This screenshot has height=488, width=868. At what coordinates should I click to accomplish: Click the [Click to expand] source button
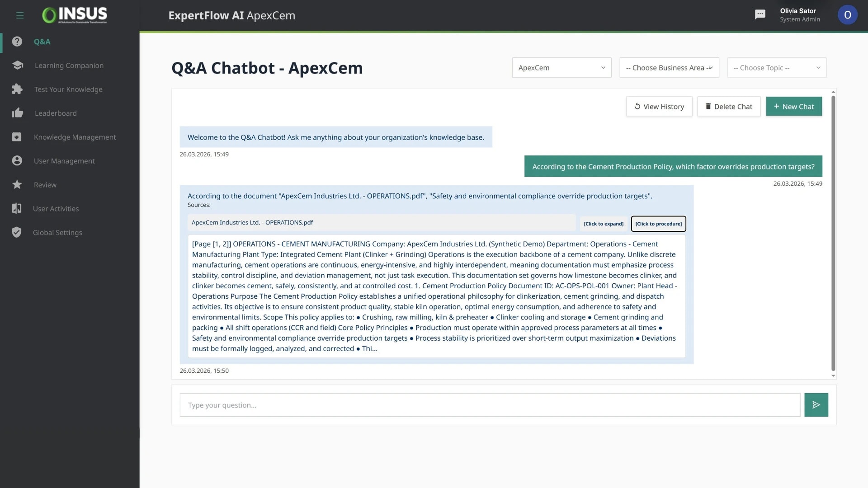[604, 224]
